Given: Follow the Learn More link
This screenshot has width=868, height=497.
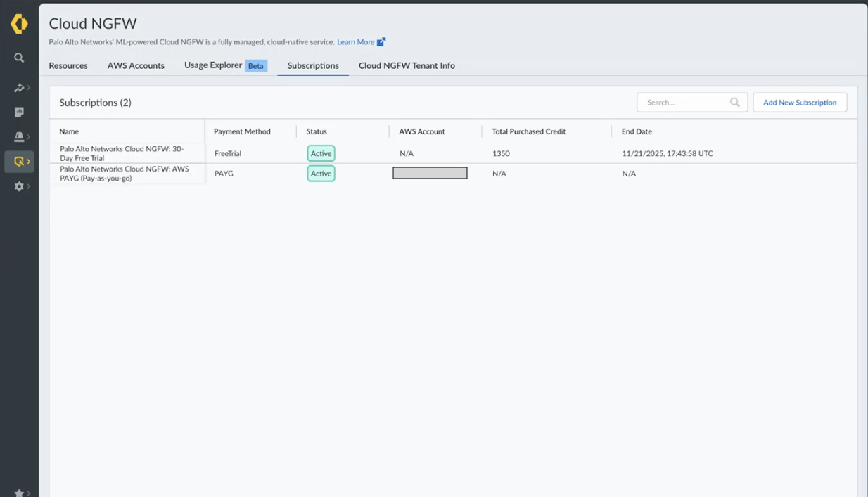Looking at the screenshot, I should 355,42.
